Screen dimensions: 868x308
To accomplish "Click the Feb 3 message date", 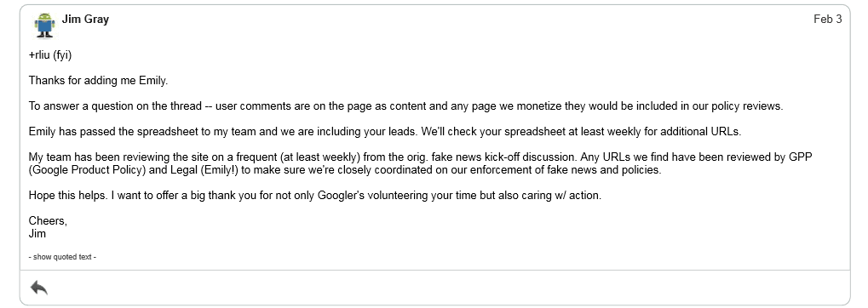I will (x=828, y=20).
